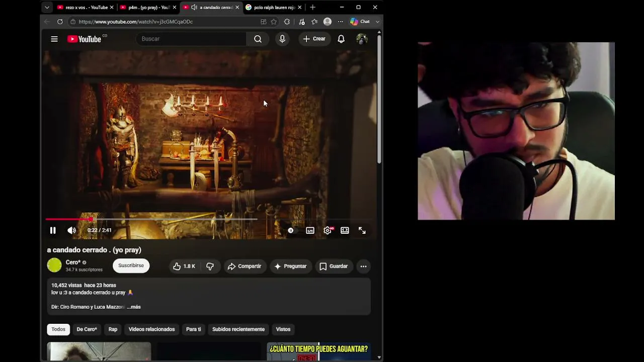The image size is (644, 362).
Task: Ask about the video with Preguntar
Action: pyautogui.click(x=290, y=266)
